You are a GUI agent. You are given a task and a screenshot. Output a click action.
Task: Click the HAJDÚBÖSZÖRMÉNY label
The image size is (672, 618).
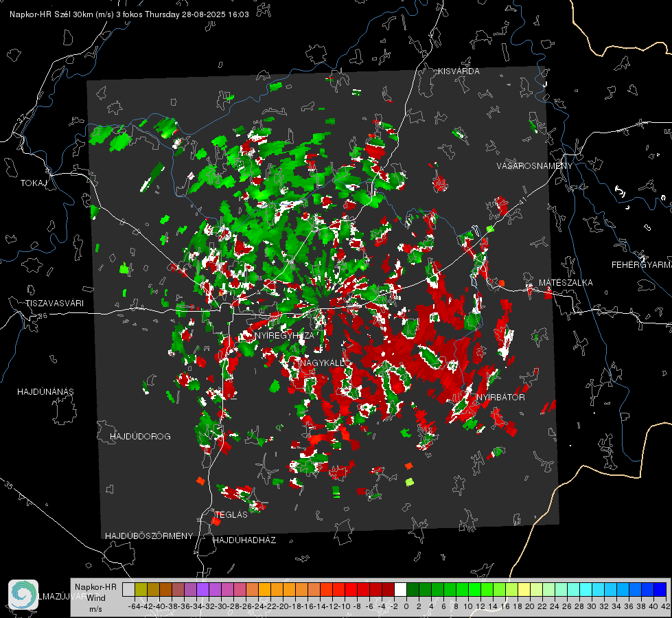tap(149, 536)
